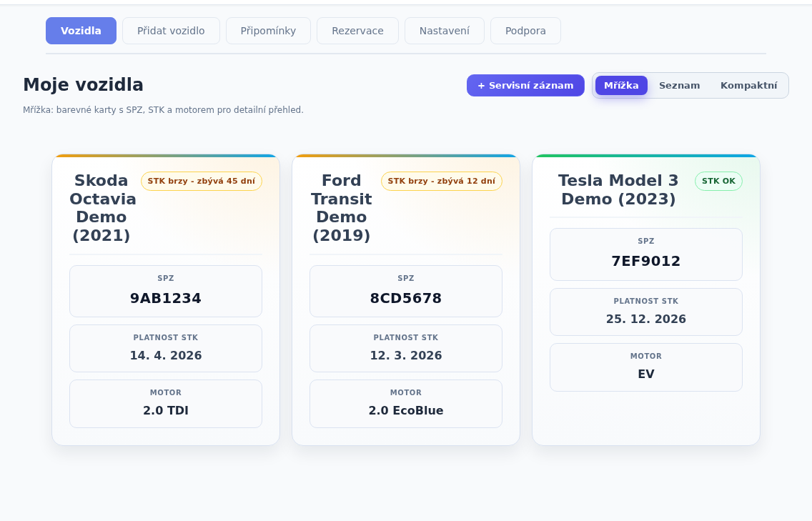Open the Vozidla tab
The height and width of the screenshot is (521, 812).
[81, 31]
